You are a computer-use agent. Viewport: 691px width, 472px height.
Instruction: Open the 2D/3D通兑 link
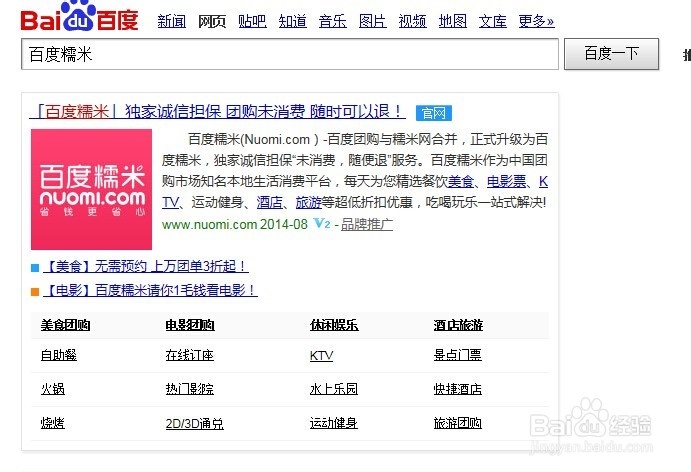coord(194,424)
